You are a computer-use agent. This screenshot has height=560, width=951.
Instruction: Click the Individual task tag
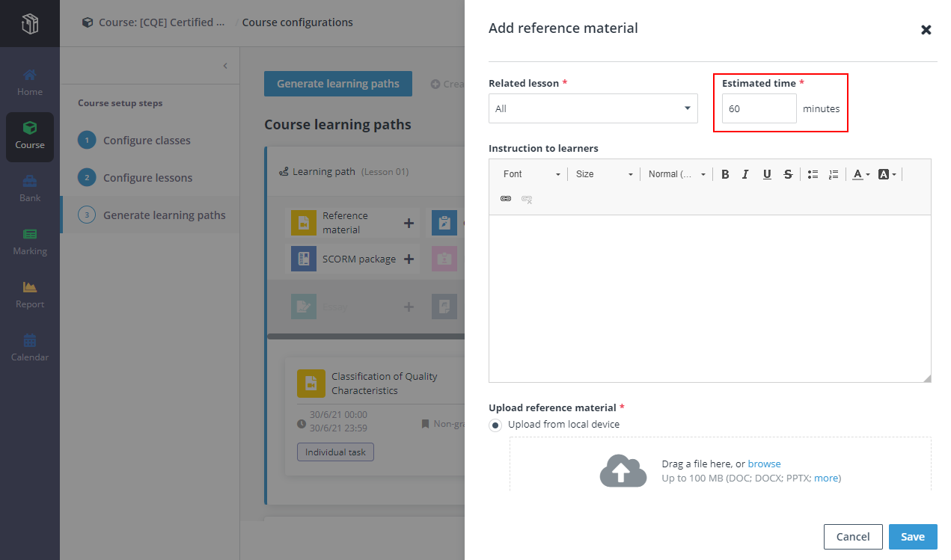point(335,452)
